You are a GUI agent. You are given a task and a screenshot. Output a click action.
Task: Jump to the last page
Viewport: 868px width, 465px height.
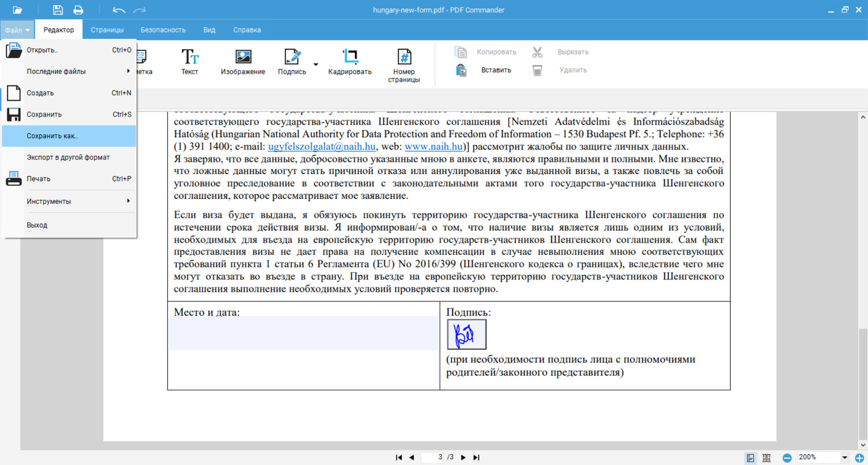476,457
